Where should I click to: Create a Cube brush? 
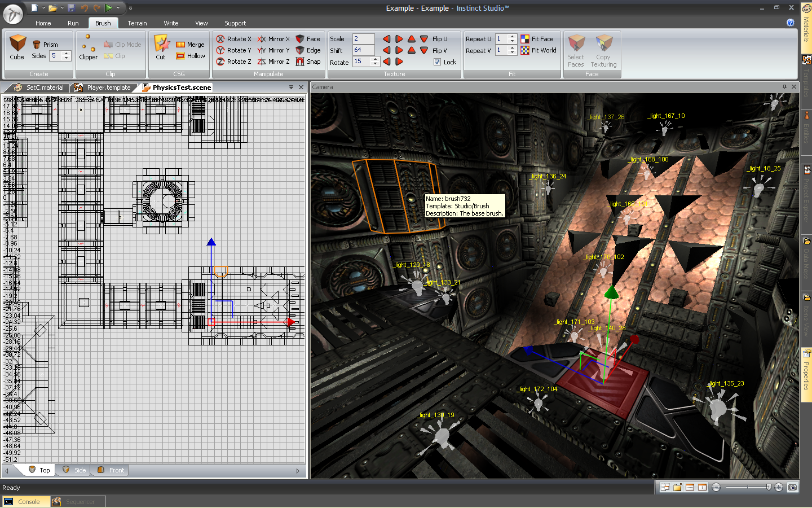tap(17, 47)
